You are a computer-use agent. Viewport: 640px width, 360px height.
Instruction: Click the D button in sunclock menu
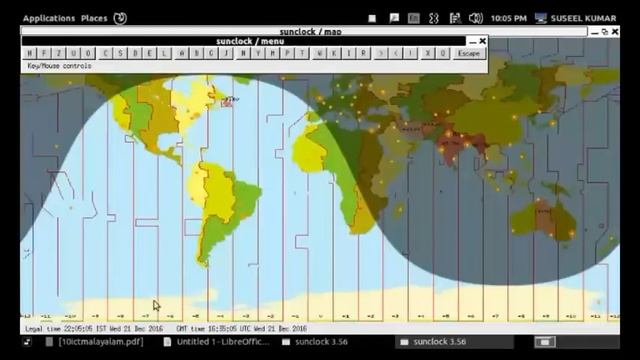coord(135,53)
